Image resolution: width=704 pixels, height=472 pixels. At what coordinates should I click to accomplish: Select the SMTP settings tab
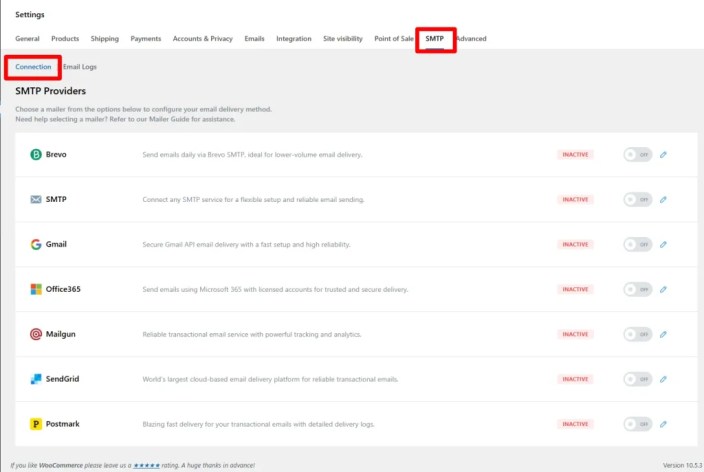pos(435,39)
